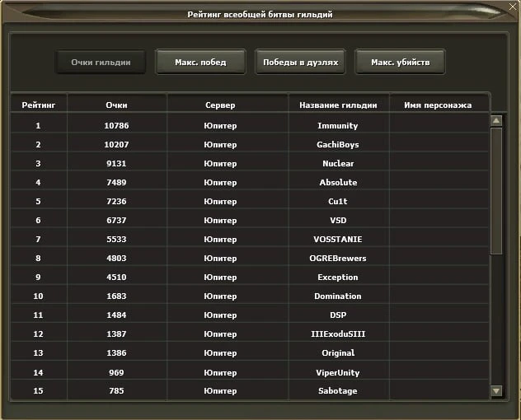521x420 pixels.
Task: Click the score value 1683
Action: [x=116, y=296]
